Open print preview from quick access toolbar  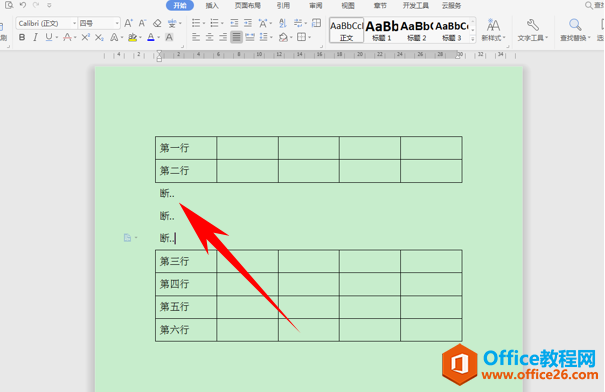[x=9, y=5]
